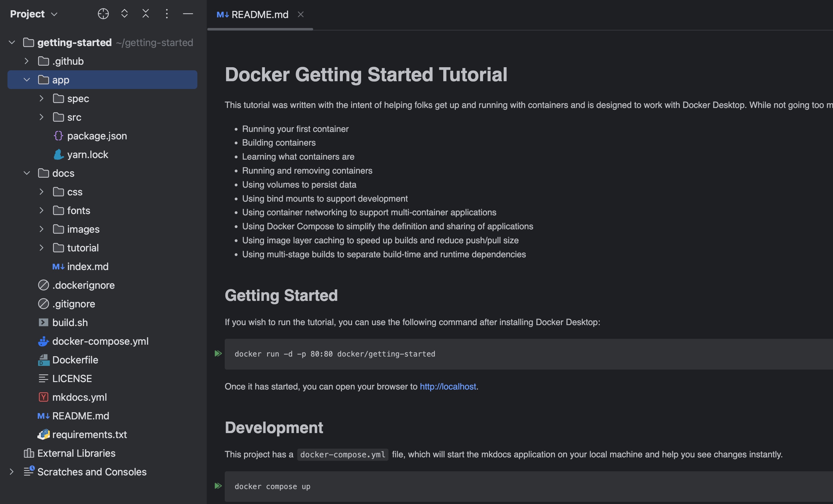This screenshot has height=504, width=833.
Task: Select the README.md editor tab
Action: point(259,15)
